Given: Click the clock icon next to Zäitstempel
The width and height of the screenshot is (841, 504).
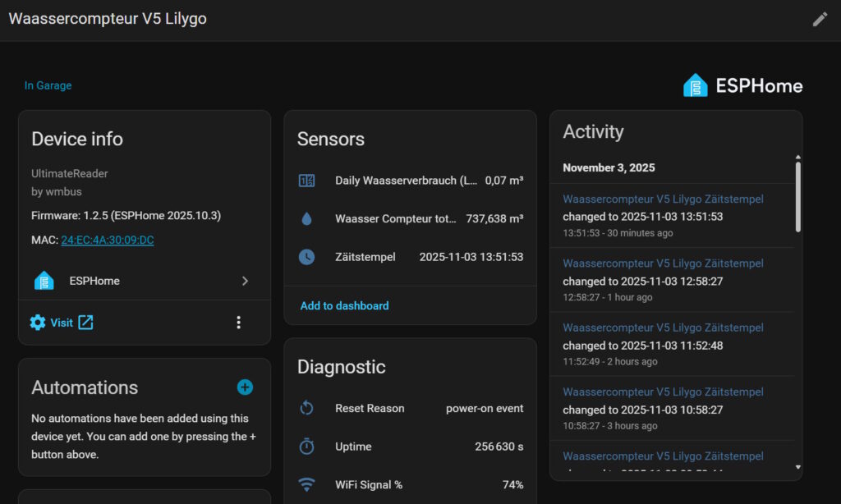Looking at the screenshot, I should click(306, 257).
